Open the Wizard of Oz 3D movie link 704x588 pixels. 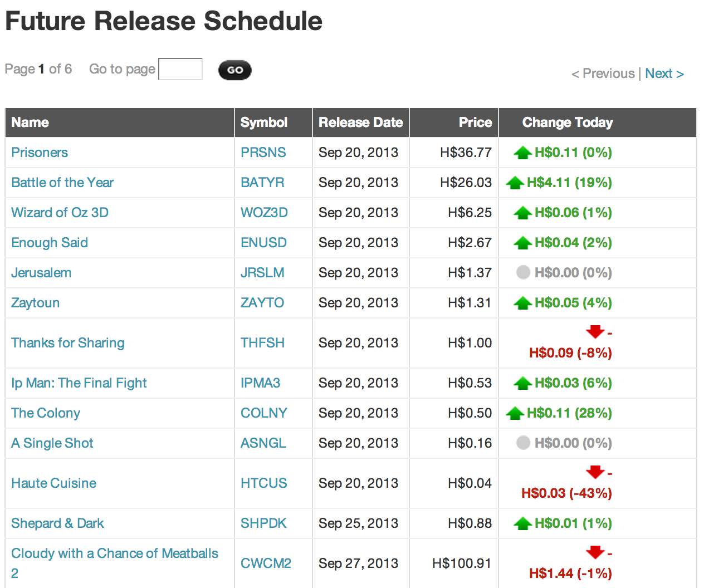tap(60, 213)
